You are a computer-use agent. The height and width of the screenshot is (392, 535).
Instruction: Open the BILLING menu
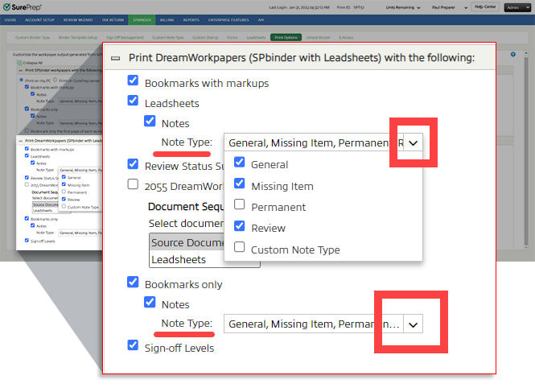pyautogui.click(x=167, y=20)
